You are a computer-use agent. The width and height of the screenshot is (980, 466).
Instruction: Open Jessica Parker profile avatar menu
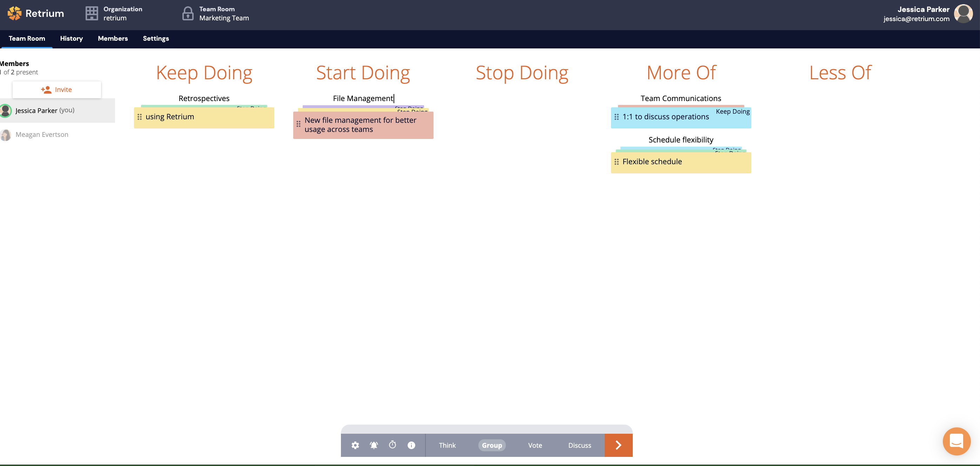[963, 13]
